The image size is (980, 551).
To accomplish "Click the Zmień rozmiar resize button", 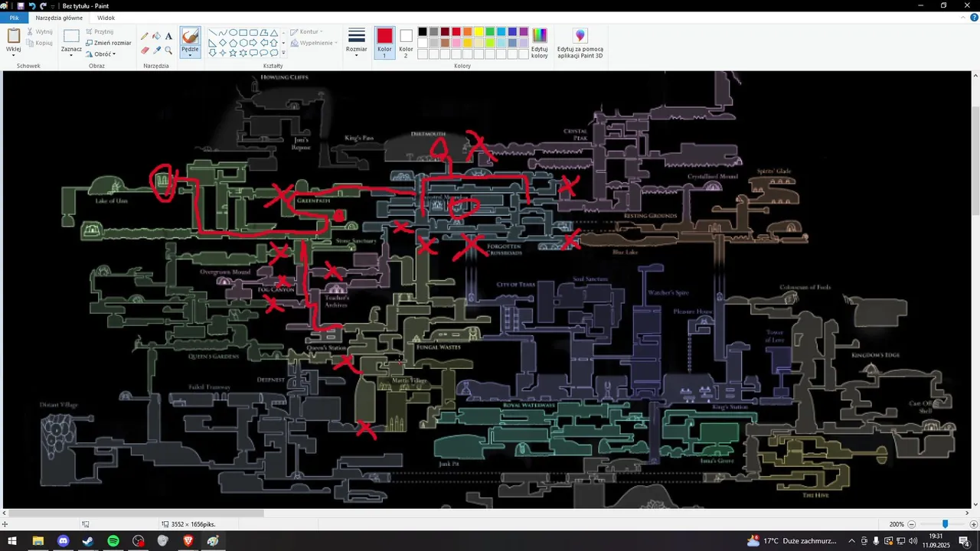I will pyautogui.click(x=108, y=43).
